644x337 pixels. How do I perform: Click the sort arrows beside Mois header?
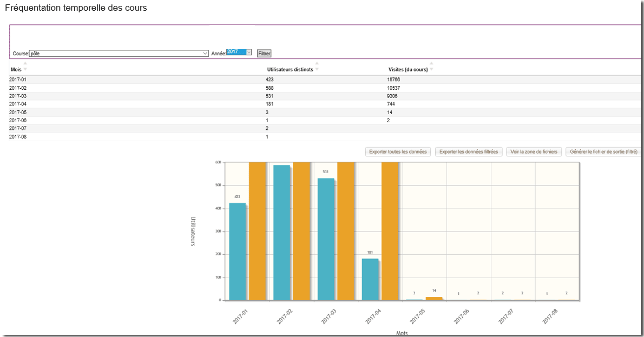[25, 67]
